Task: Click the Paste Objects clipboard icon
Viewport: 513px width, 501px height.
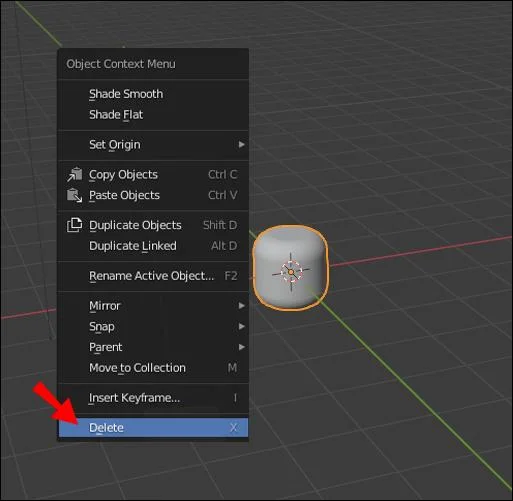Action: point(75,195)
